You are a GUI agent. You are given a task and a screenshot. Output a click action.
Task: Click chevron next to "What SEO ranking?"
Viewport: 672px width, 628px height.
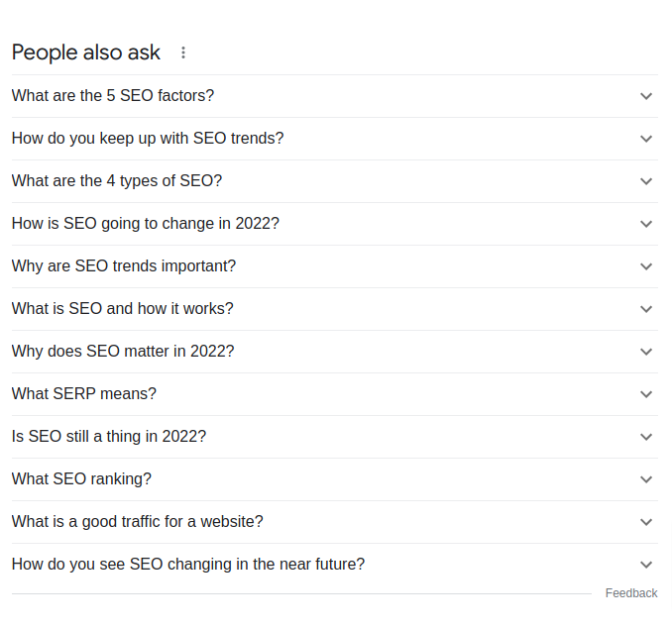[646, 479]
